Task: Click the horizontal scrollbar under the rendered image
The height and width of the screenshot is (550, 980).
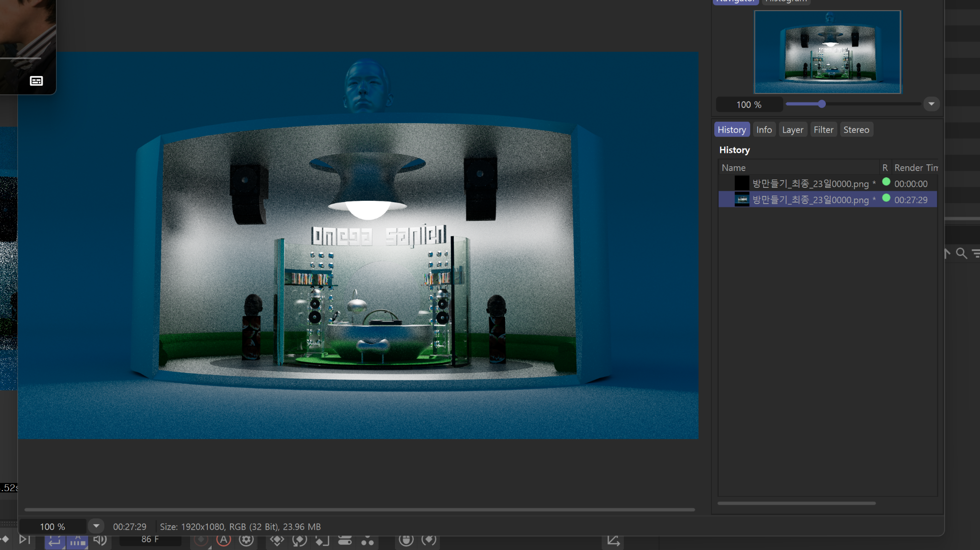Action: click(360, 510)
